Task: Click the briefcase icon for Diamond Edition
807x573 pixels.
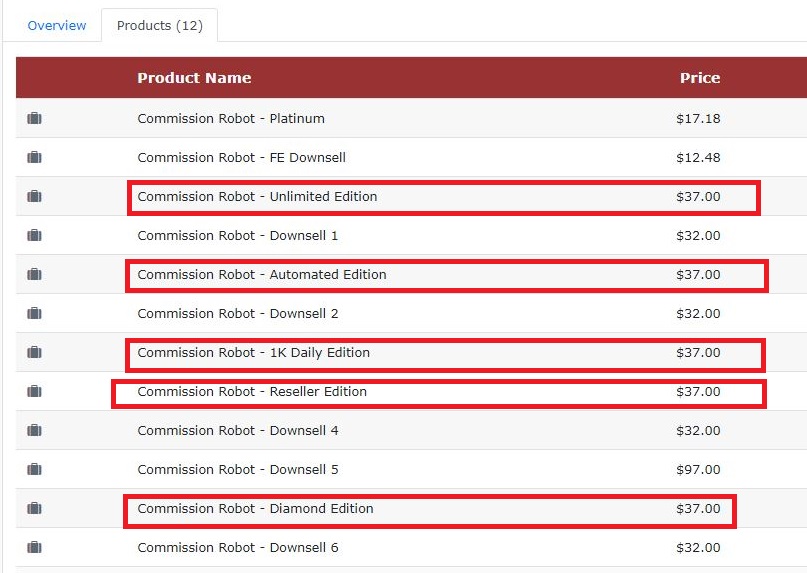Action: [34, 508]
